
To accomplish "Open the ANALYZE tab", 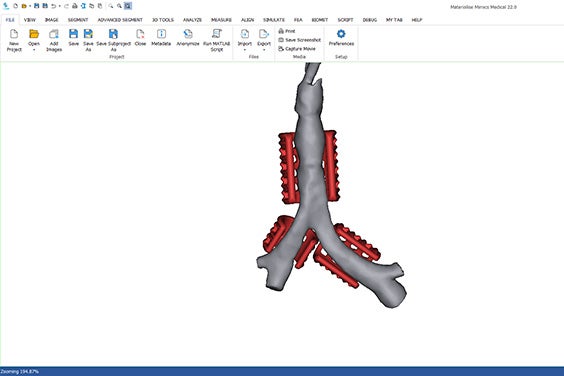I will [192, 20].
